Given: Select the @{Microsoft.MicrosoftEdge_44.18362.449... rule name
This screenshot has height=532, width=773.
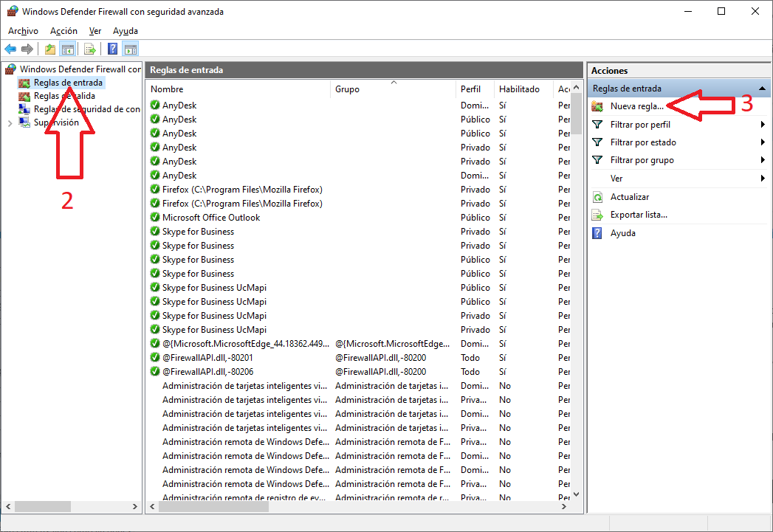Looking at the screenshot, I should click(x=246, y=344).
